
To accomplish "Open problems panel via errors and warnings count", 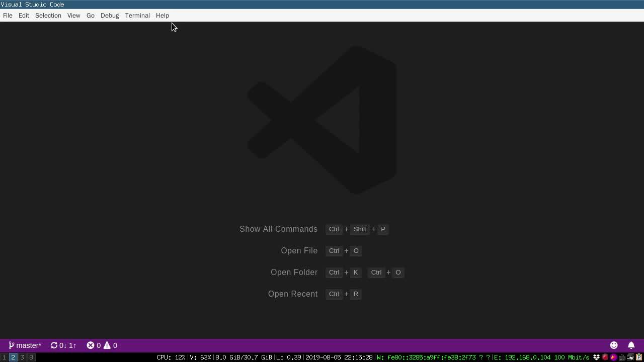I will tap(102, 345).
